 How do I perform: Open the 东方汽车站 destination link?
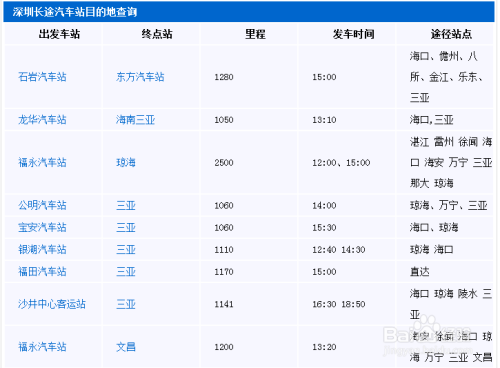(140, 77)
